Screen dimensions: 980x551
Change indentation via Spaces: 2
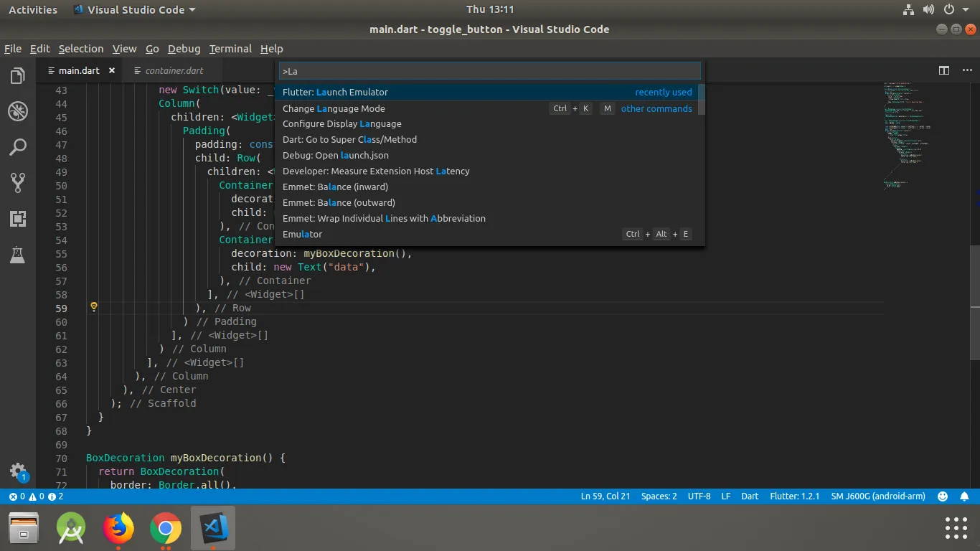click(659, 496)
